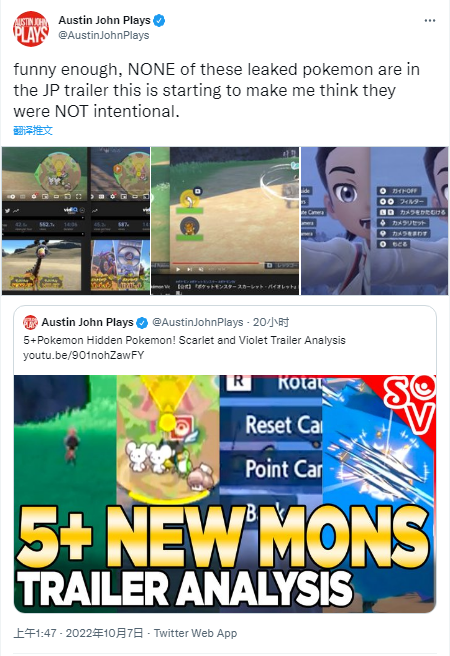Click the 翻译推文 translate tweet link
Viewport: 450px width, 656px height.
pyautogui.click(x=33, y=131)
